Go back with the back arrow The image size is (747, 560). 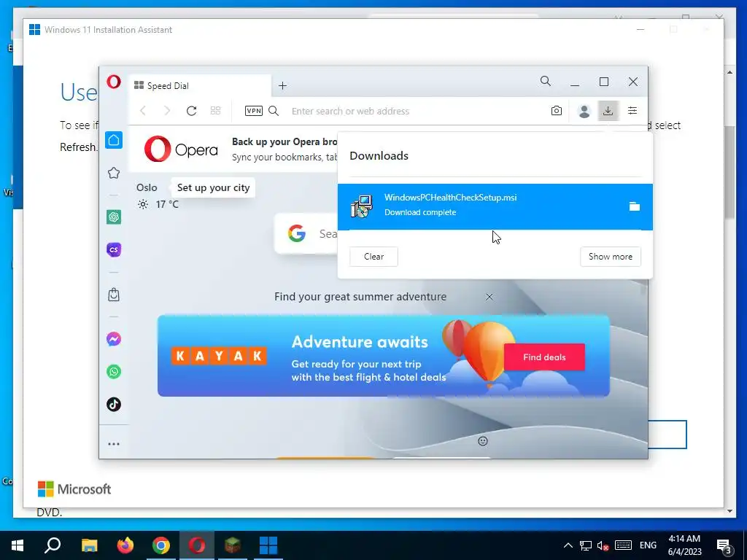click(142, 111)
